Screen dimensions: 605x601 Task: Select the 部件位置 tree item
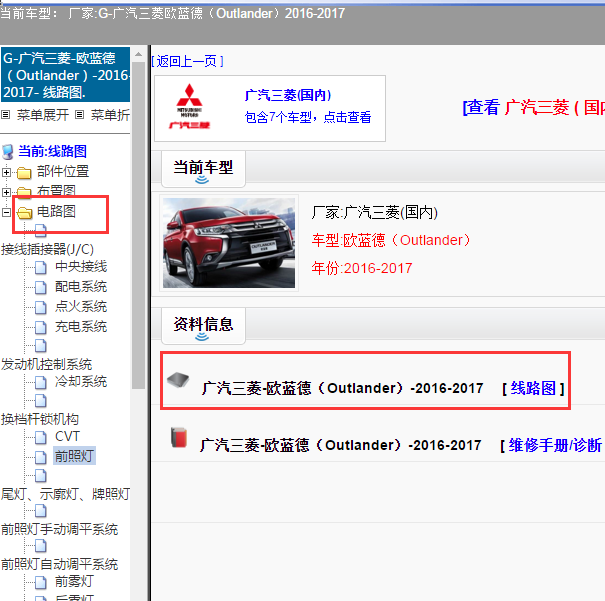[63, 171]
